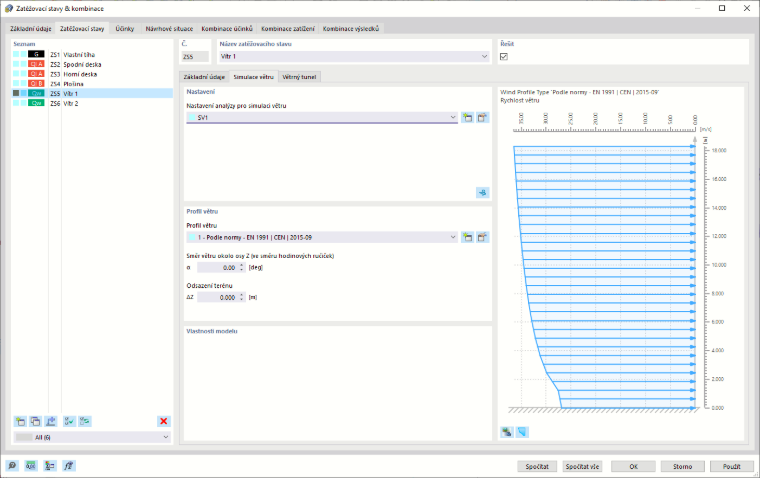Viewport: 760px width, 478px height.
Task: Decrease wind direction α with down arrow
Action: tap(242, 270)
